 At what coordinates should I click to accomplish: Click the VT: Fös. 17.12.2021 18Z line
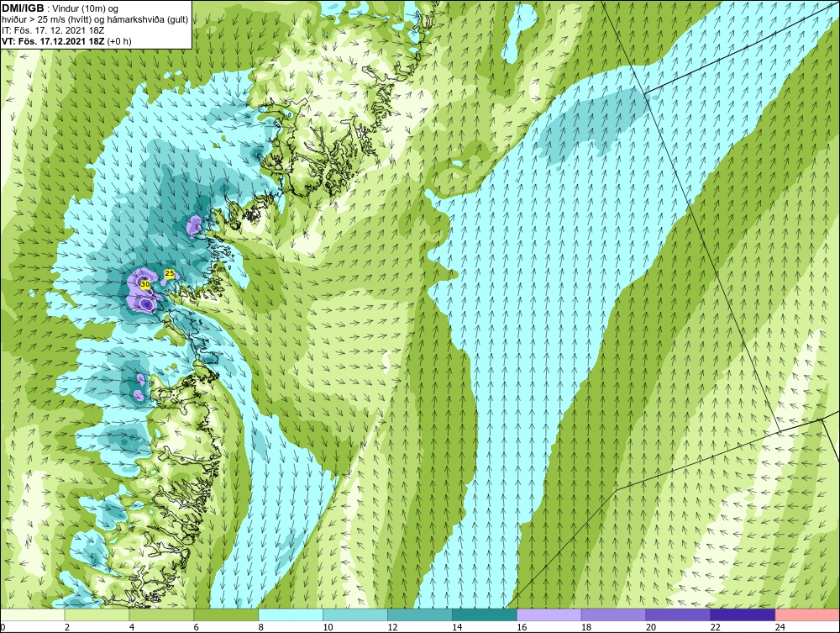click(66, 41)
